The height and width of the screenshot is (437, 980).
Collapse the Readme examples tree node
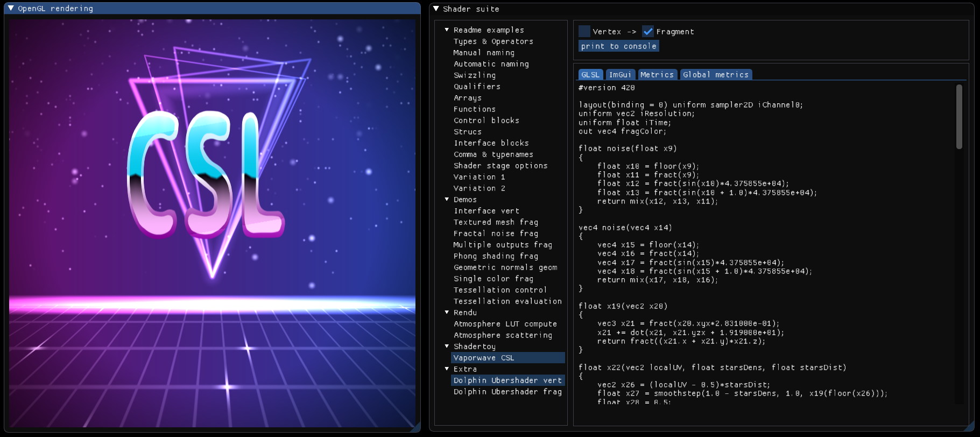[447, 30]
